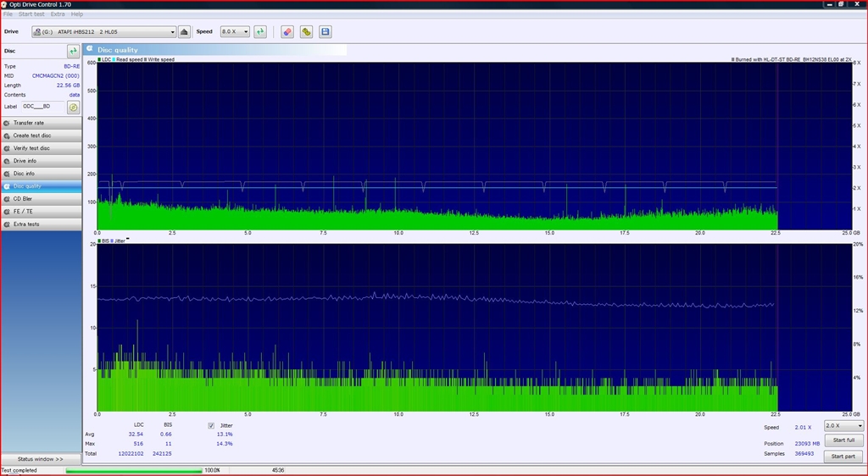Click the Start full button
Screen dimensions: 868x476
pyautogui.click(x=843, y=440)
